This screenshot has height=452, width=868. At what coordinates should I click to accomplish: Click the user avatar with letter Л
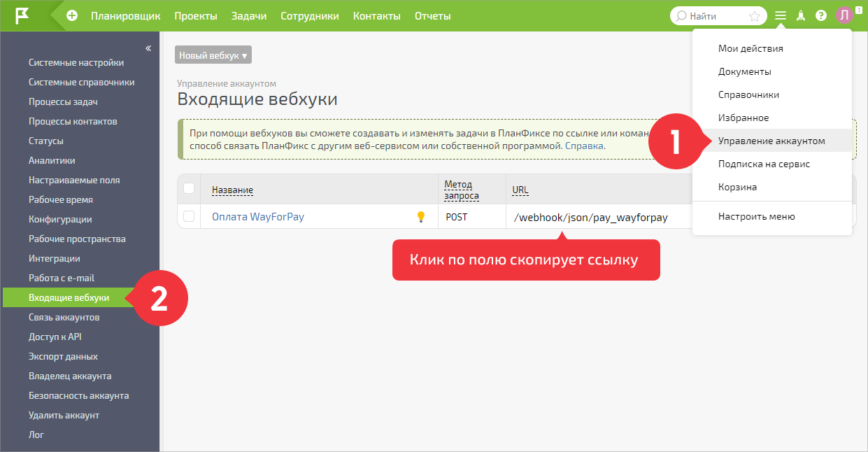point(844,15)
